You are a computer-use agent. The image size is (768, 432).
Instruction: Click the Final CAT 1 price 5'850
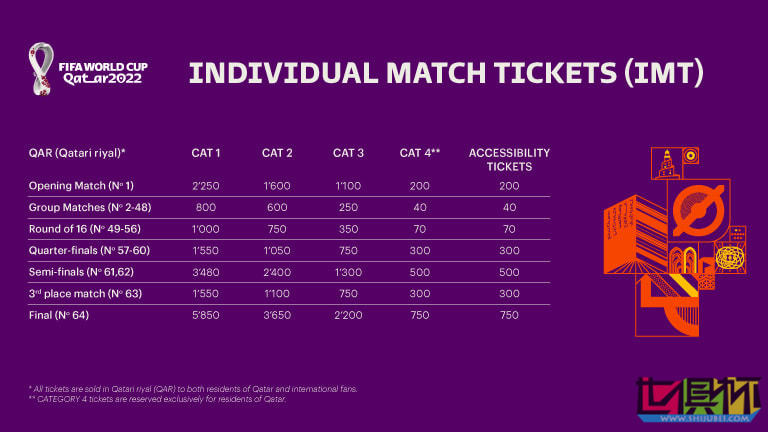pos(206,316)
